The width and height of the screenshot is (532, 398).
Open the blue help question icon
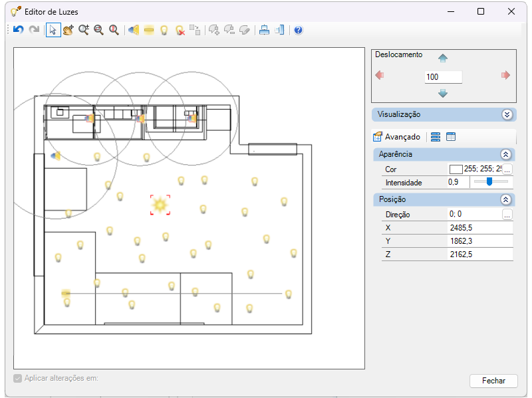[x=298, y=30]
